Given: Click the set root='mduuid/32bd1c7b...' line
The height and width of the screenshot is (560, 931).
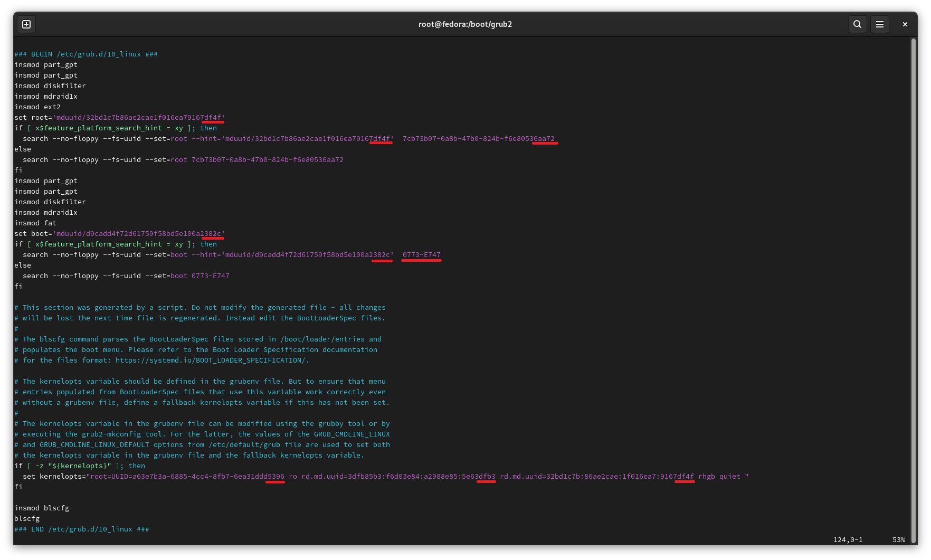Looking at the screenshot, I should [x=120, y=117].
